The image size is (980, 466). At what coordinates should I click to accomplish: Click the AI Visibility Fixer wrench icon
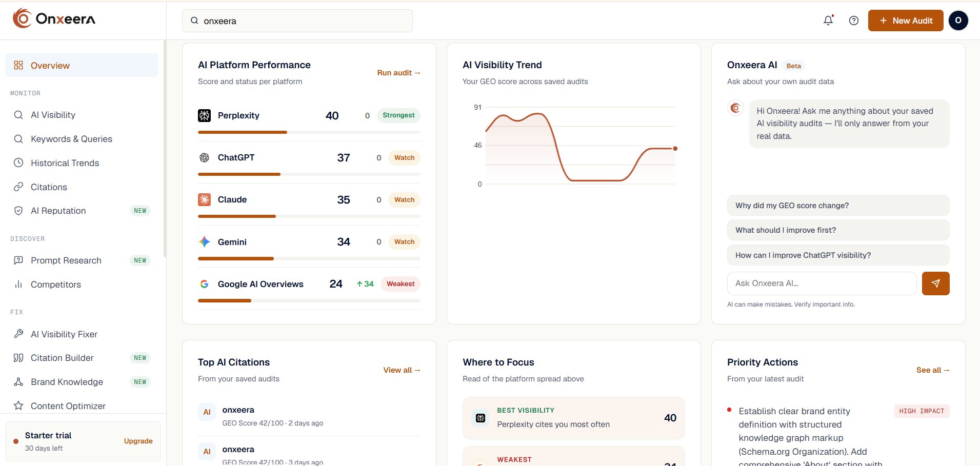tap(18, 334)
